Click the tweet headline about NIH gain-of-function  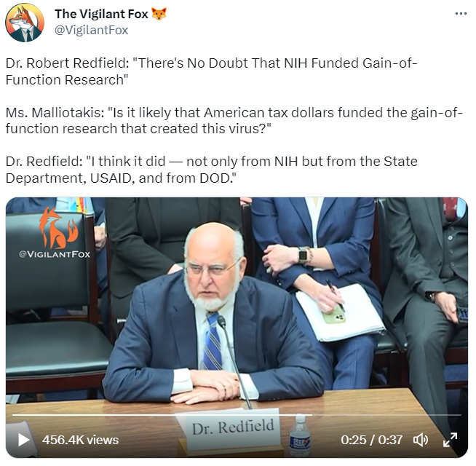point(212,71)
